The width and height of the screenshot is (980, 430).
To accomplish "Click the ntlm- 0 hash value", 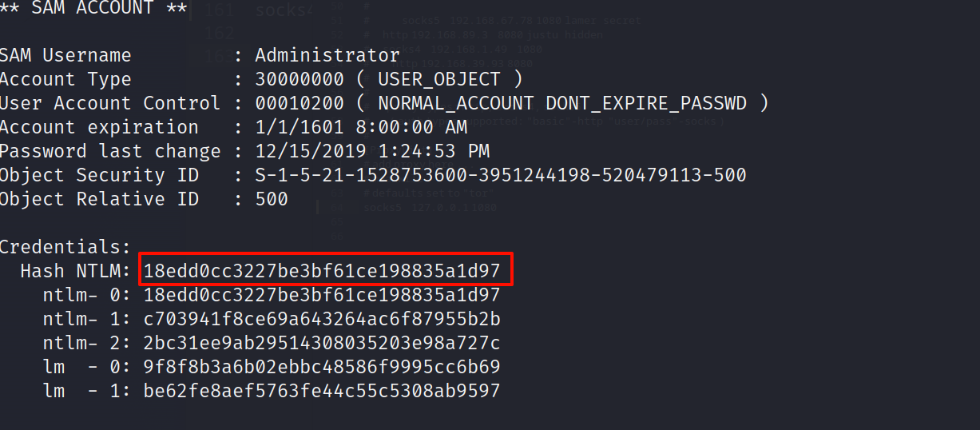I will [322, 295].
